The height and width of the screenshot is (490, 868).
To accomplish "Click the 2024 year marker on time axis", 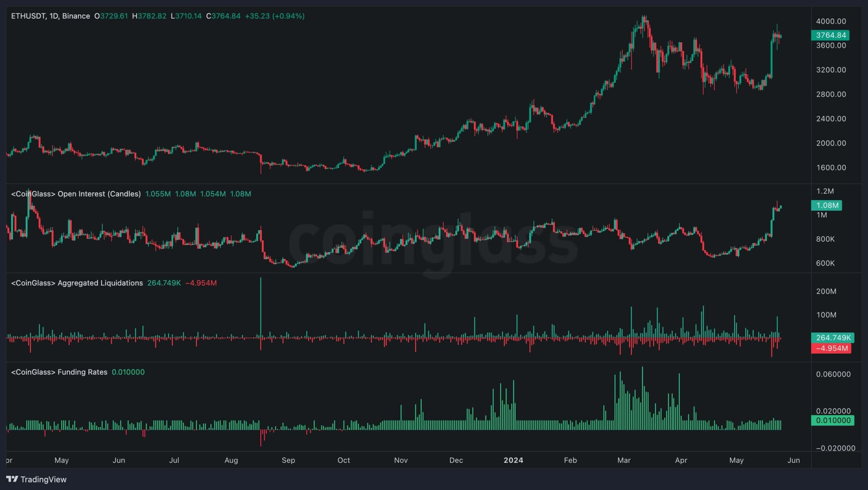I will (513, 460).
